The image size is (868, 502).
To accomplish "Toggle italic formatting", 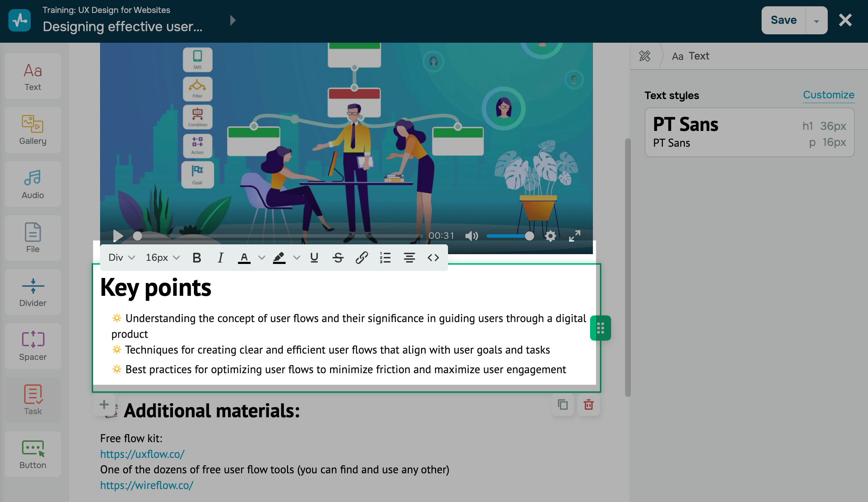I will pos(220,258).
